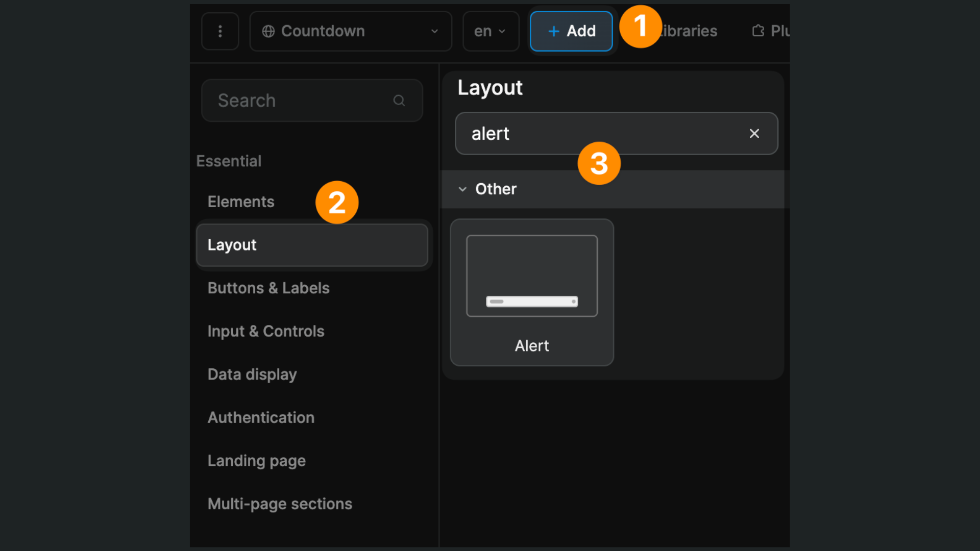Image resolution: width=980 pixels, height=551 pixels.
Task: Collapse the Other section chevron
Action: pyautogui.click(x=462, y=189)
